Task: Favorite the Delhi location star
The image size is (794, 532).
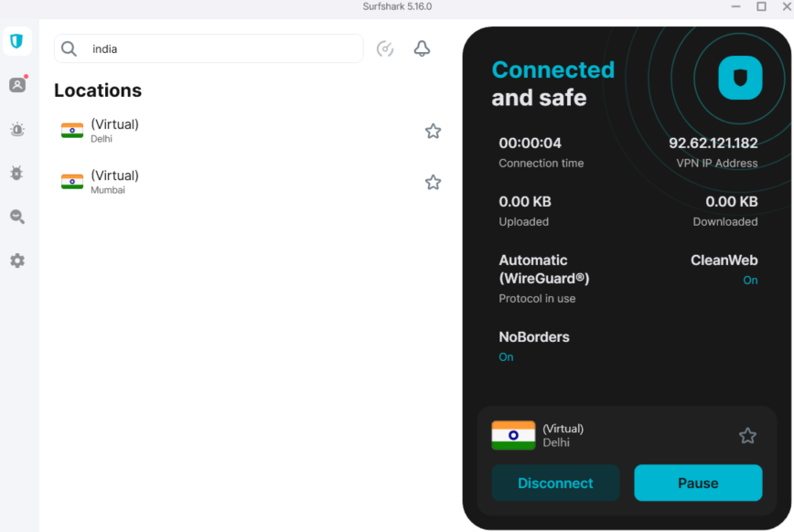Action: tap(433, 131)
